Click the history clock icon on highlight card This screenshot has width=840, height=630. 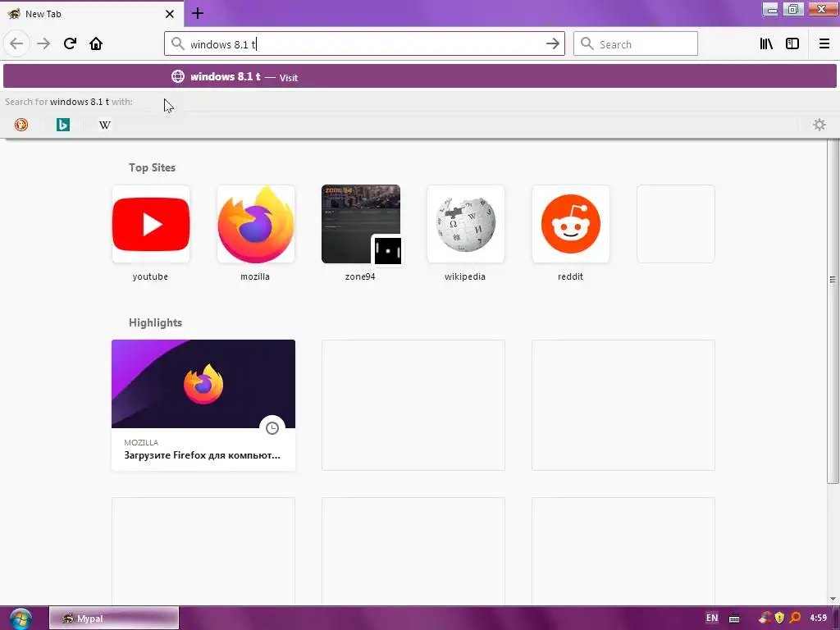click(x=272, y=428)
